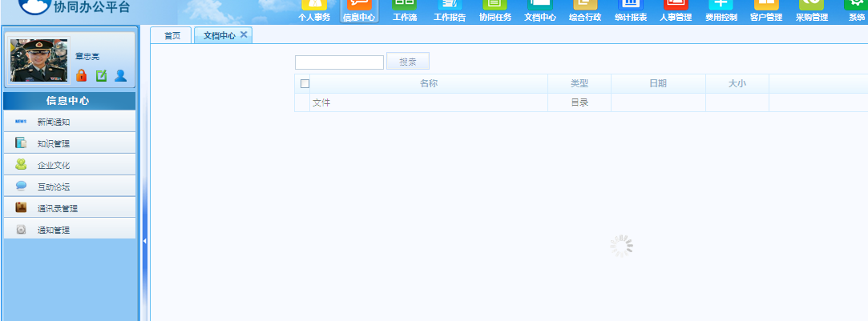Click the 搜索 button

[408, 62]
